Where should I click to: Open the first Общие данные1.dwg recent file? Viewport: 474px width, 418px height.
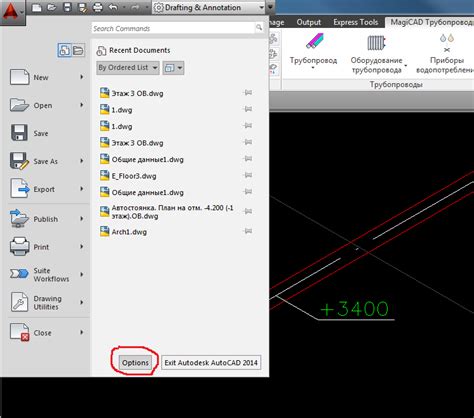148,159
